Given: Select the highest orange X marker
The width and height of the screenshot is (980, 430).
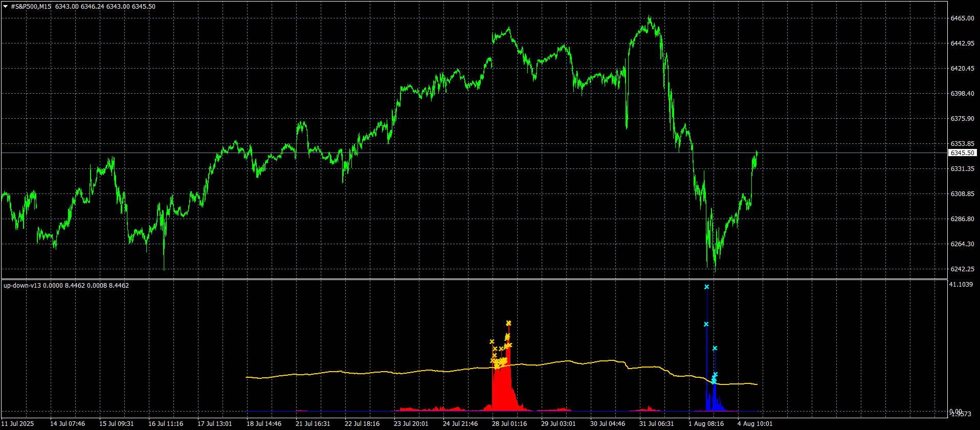Looking at the screenshot, I should 508,323.
